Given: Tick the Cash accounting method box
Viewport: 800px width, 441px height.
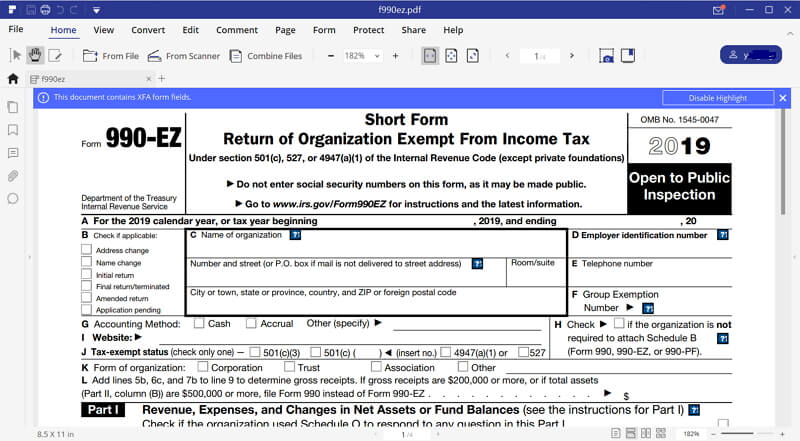Looking at the screenshot, I should (x=199, y=323).
